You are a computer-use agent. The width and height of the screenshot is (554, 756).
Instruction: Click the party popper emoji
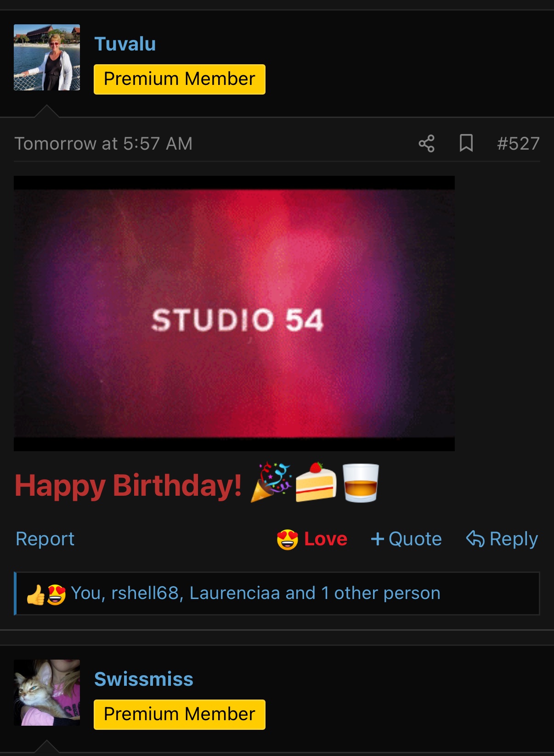[271, 483]
